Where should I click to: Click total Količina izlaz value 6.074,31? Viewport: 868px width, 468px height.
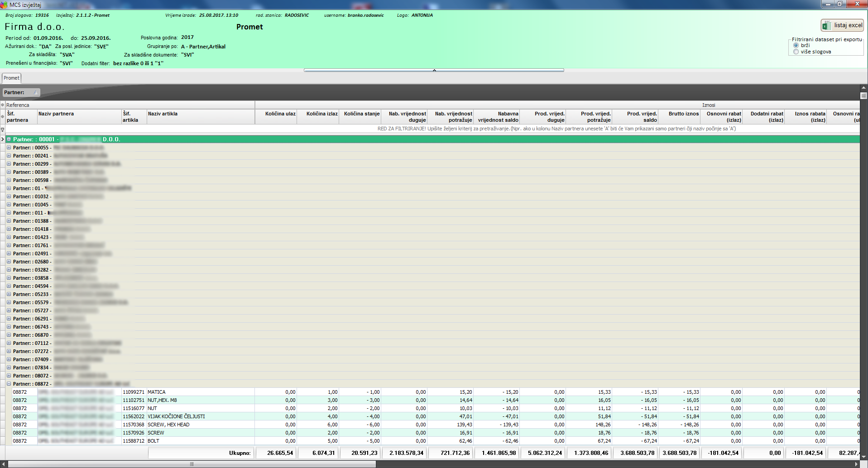pos(318,453)
